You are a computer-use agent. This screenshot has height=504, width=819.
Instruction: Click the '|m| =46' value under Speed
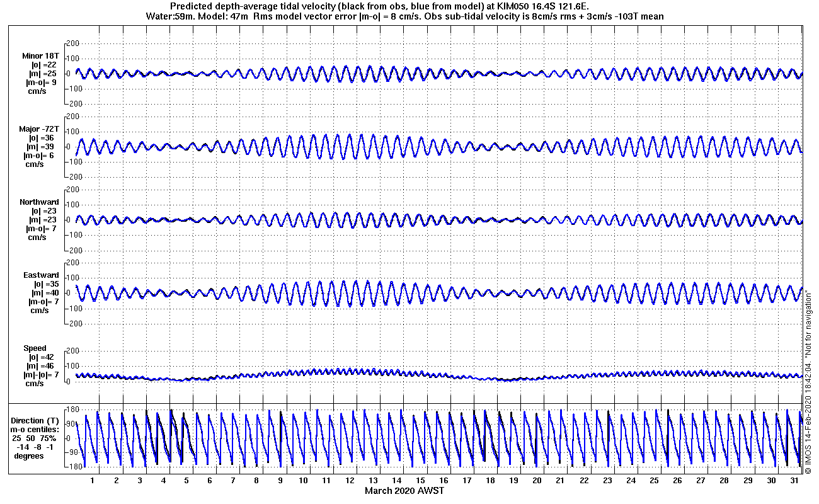41,366
